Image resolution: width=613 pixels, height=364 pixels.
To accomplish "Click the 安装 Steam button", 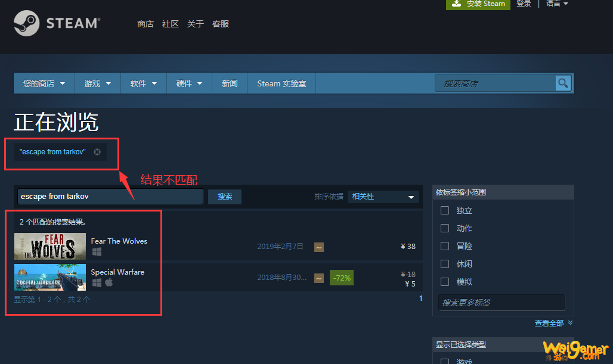I will pyautogui.click(x=478, y=4).
